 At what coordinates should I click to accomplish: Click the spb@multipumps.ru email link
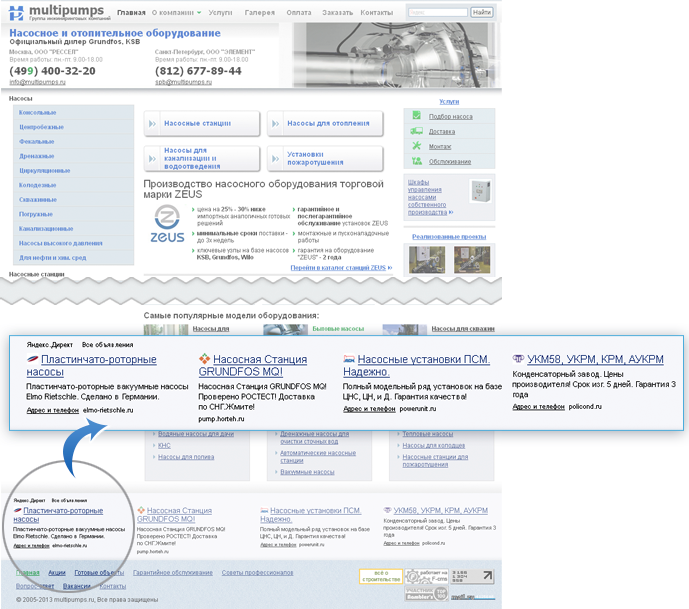183,82
